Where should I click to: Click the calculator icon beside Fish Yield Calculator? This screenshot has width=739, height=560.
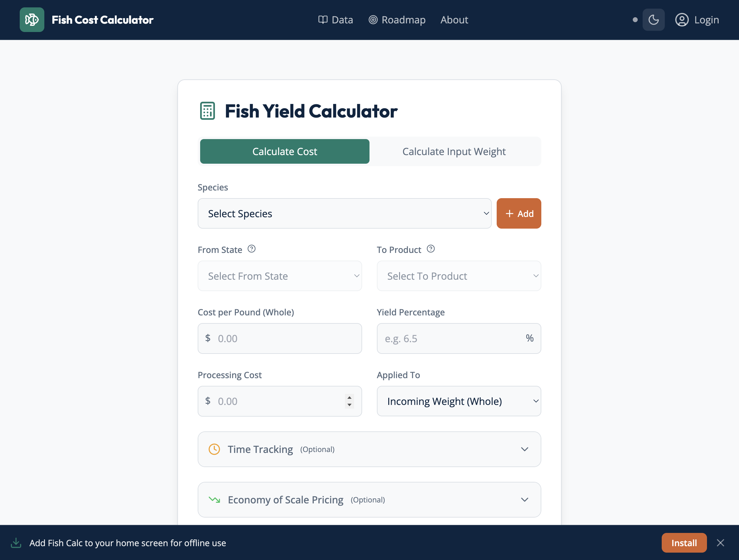(x=207, y=111)
